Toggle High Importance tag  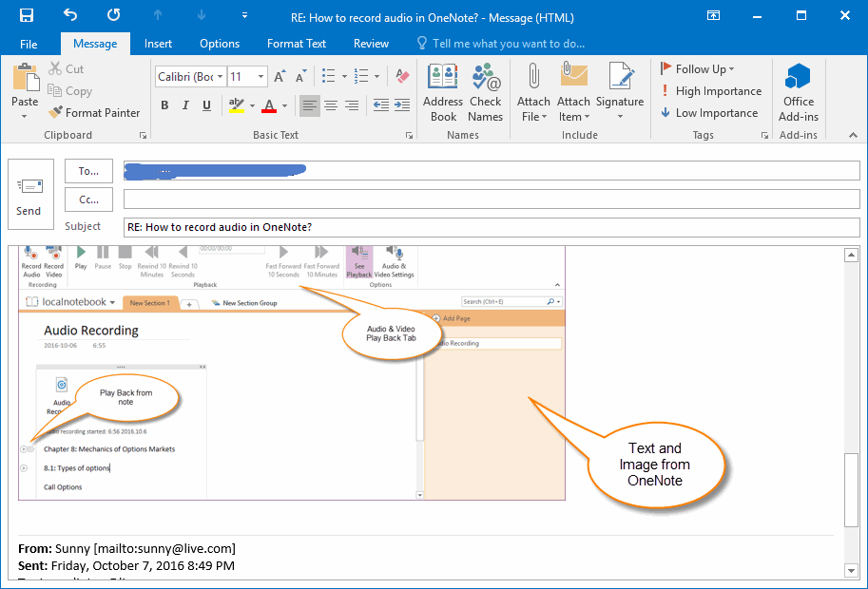click(x=711, y=91)
